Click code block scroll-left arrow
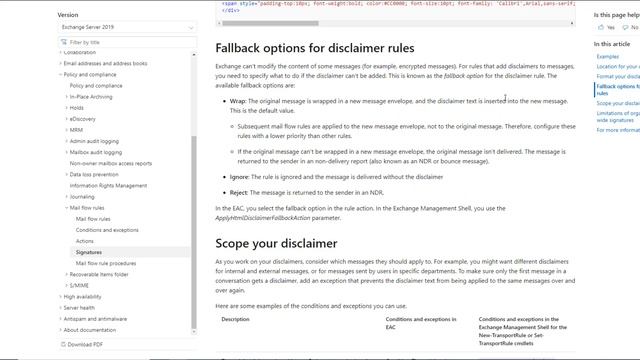The height and width of the screenshot is (360, 640). 219,23
